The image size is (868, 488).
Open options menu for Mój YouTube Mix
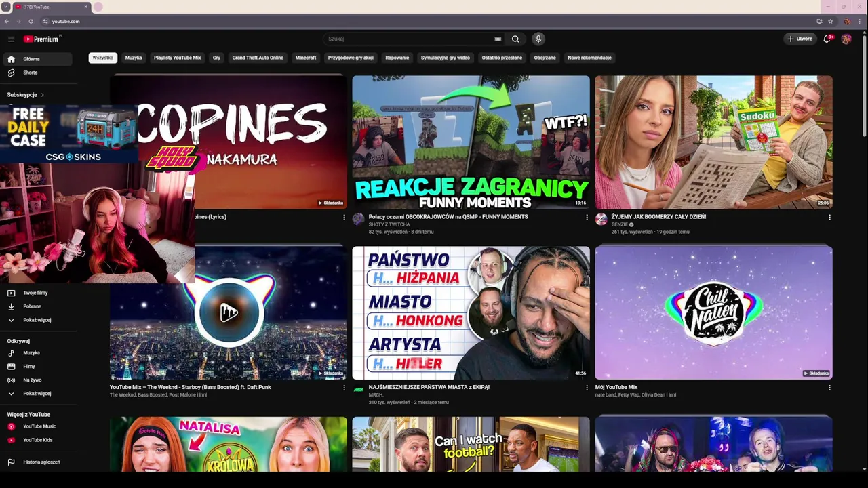829,388
